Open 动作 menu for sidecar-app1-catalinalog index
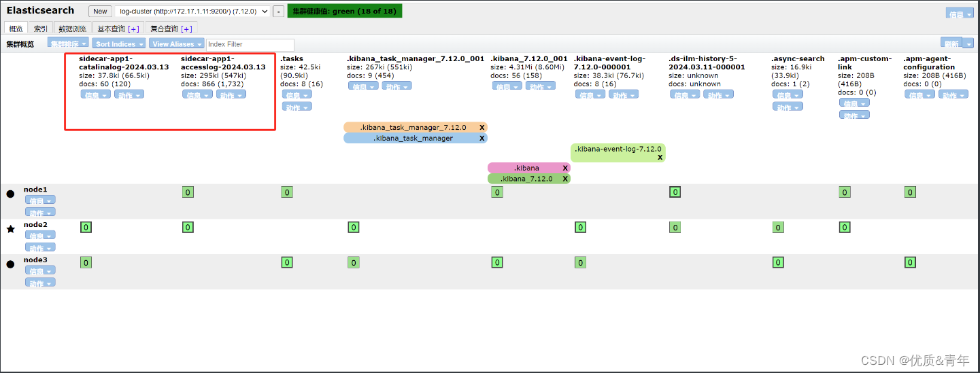This screenshot has width=980, height=373. pos(129,94)
